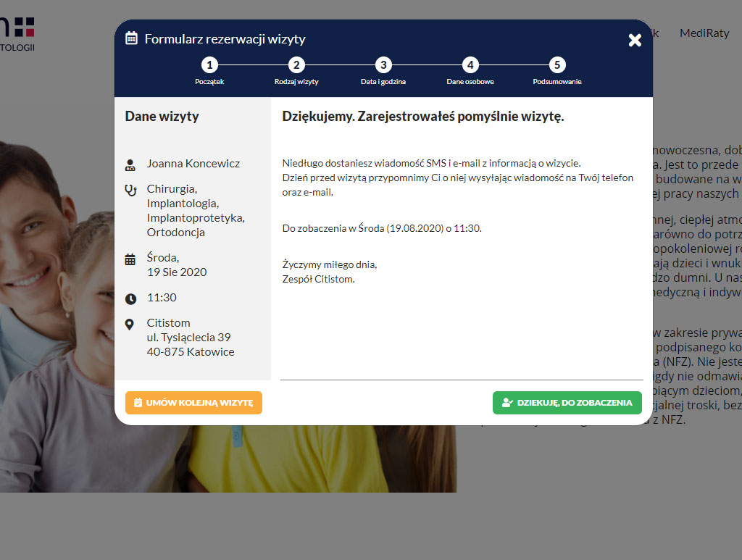Screen dimensions: 742x560
Task: Click the doctor name Joanna Koncewicz
Action: (193, 164)
